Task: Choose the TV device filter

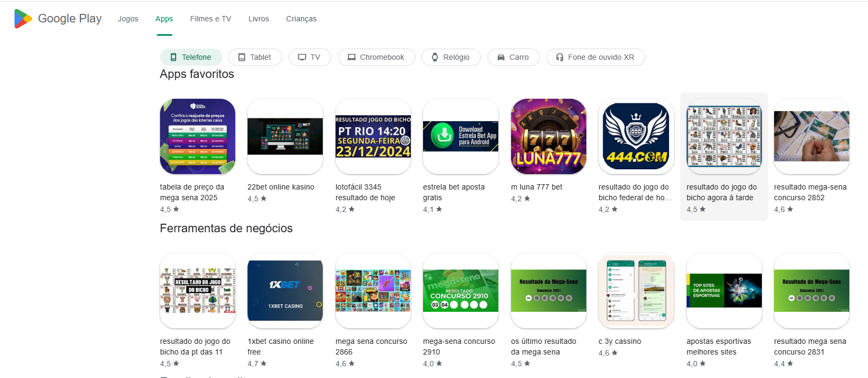Action: pos(310,57)
